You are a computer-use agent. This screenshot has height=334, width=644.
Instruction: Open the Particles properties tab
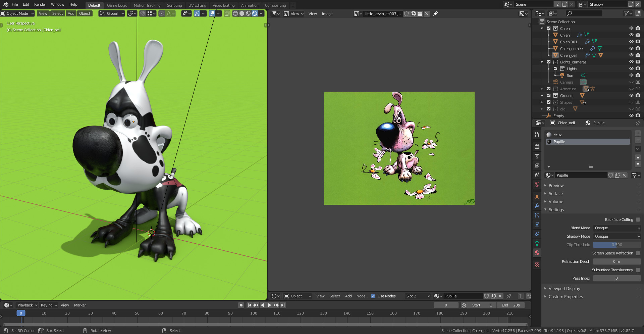[x=537, y=215]
